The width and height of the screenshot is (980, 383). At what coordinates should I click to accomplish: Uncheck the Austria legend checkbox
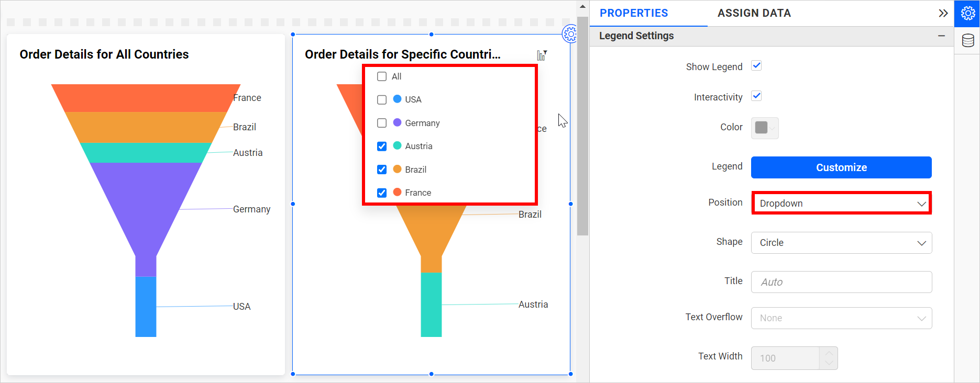pyautogui.click(x=382, y=146)
